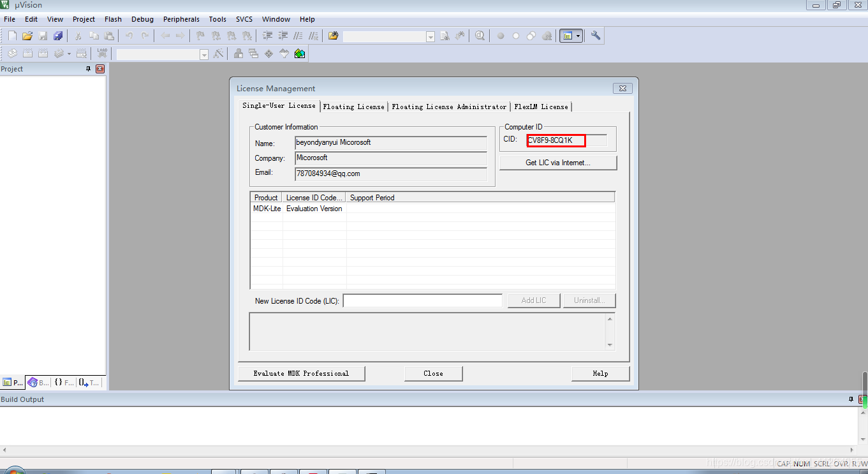Click the Insert Bookmark flag icon

200,36
